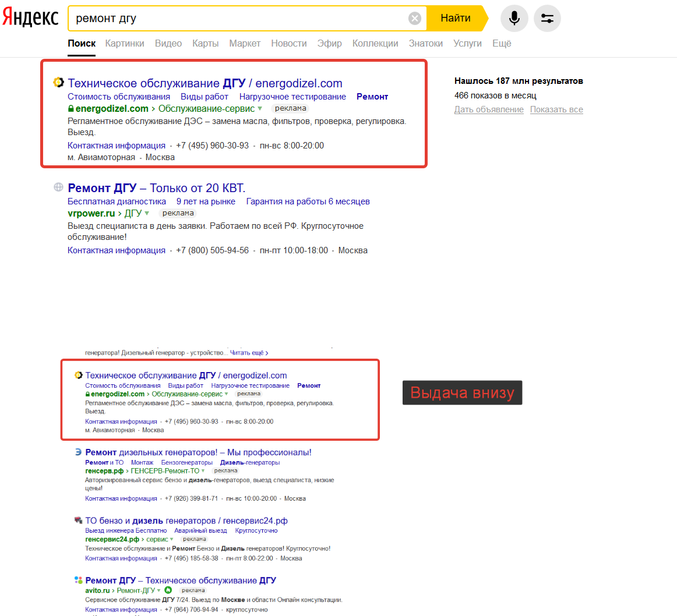Clear the search query with the X icon

pyautogui.click(x=414, y=18)
